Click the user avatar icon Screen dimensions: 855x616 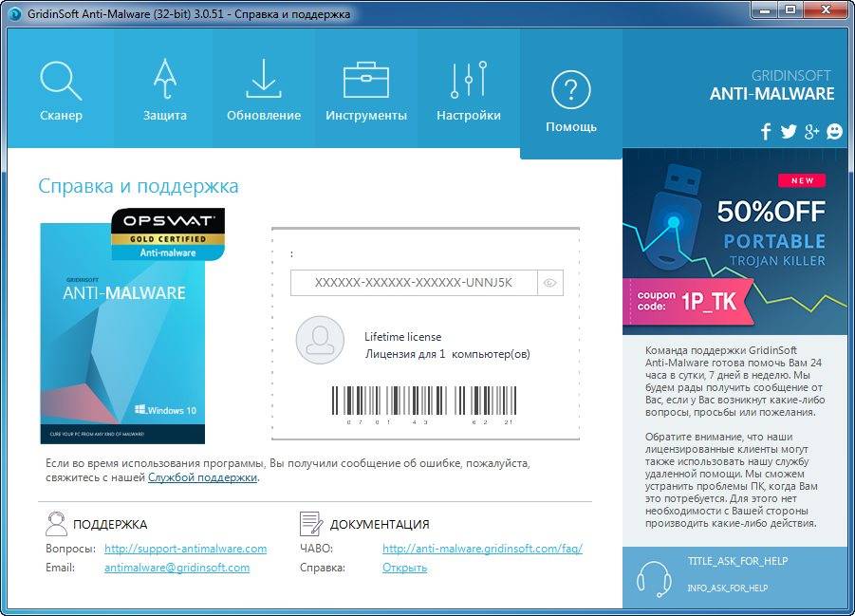pyautogui.click(x=320, y=340)
